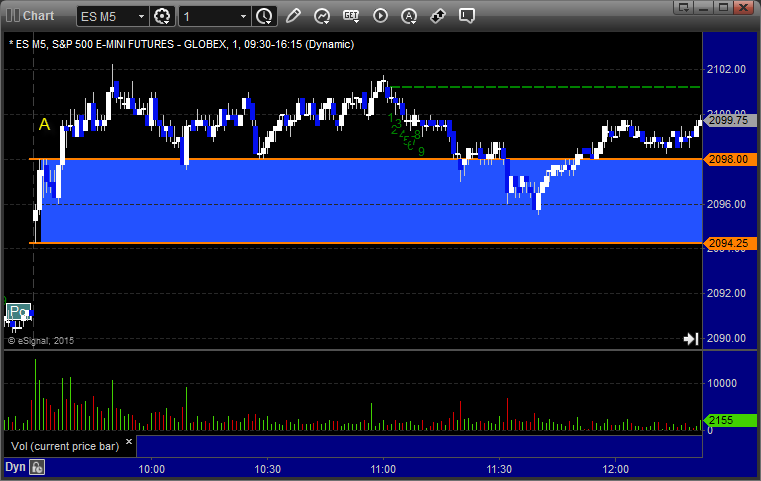Click the 10:30 time axis label
Screen dimensions: 761x481
coord(267,469)
